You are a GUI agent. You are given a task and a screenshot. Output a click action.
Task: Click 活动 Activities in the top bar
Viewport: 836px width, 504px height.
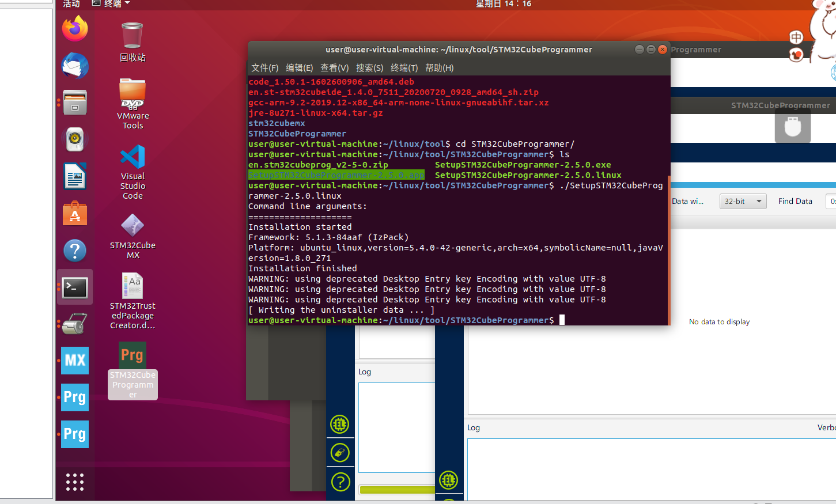[x=71, y=4]
